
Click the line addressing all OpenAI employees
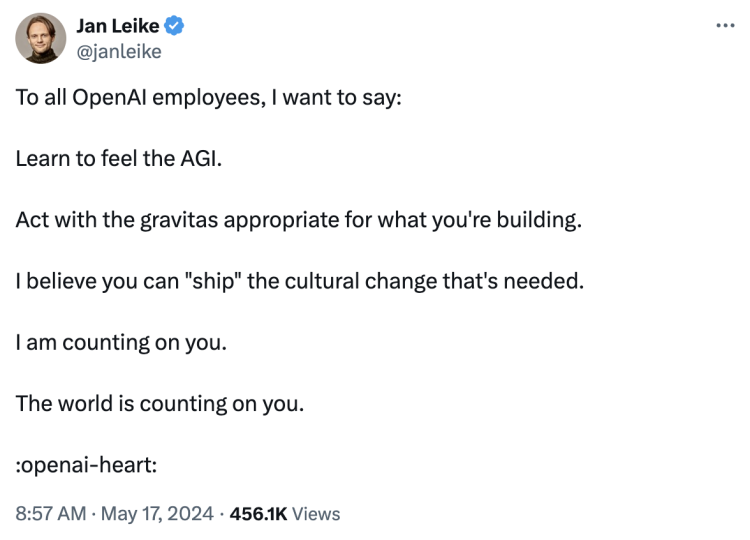click(x=209, y=98)
